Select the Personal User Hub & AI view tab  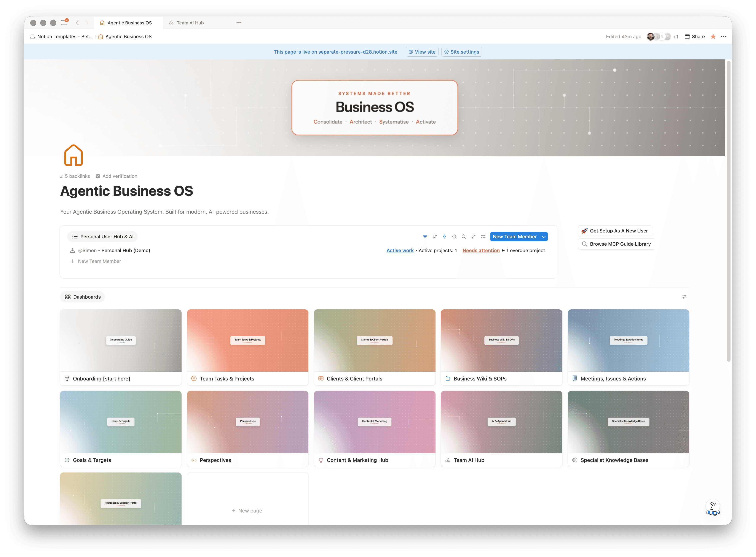[102, 237]
